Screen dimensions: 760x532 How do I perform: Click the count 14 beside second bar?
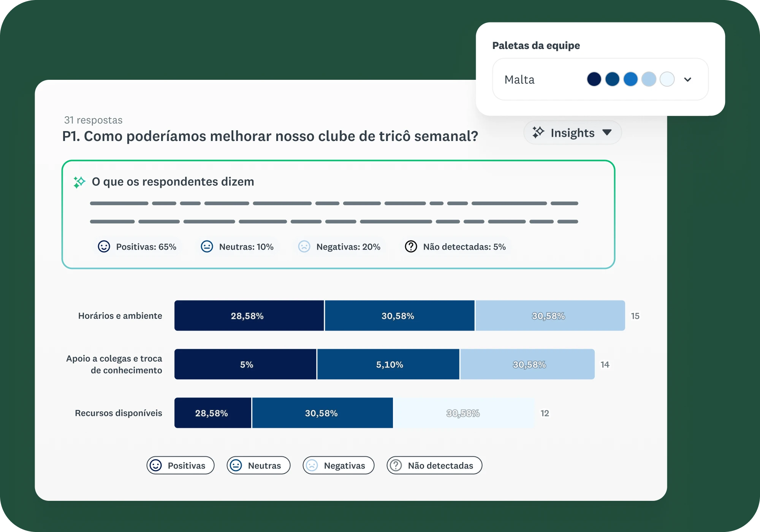pyautogui.click(x=605, y=364)
